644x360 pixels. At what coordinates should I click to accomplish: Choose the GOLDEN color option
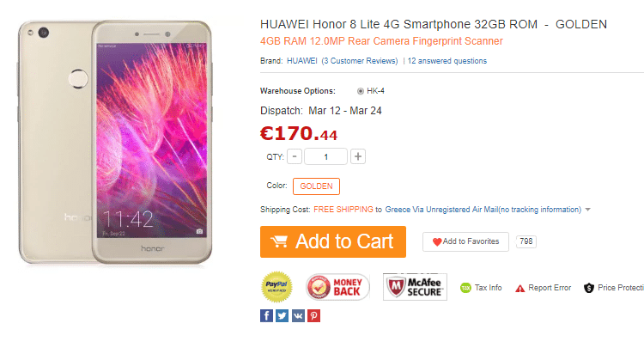coord(316,186)
